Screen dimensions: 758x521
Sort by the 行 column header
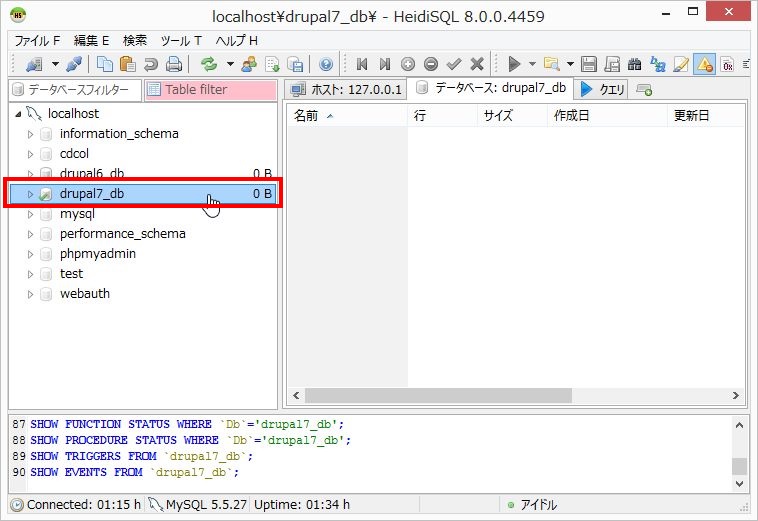point(442,116)
